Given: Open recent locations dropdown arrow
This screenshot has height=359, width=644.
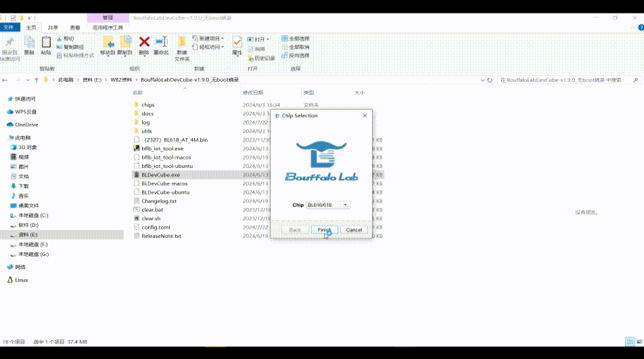Looking at the screenshot, I should (x=28, y=80).
